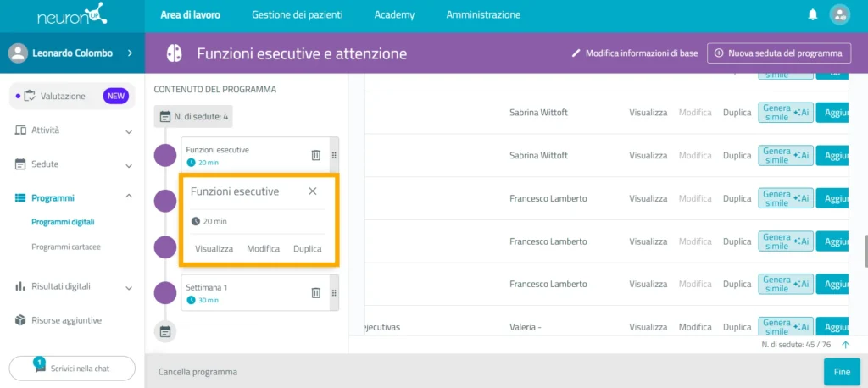Grab the drag handle of Funzioni esecutive card
This screenshot has height=388, width=868.
pos(334,156)
